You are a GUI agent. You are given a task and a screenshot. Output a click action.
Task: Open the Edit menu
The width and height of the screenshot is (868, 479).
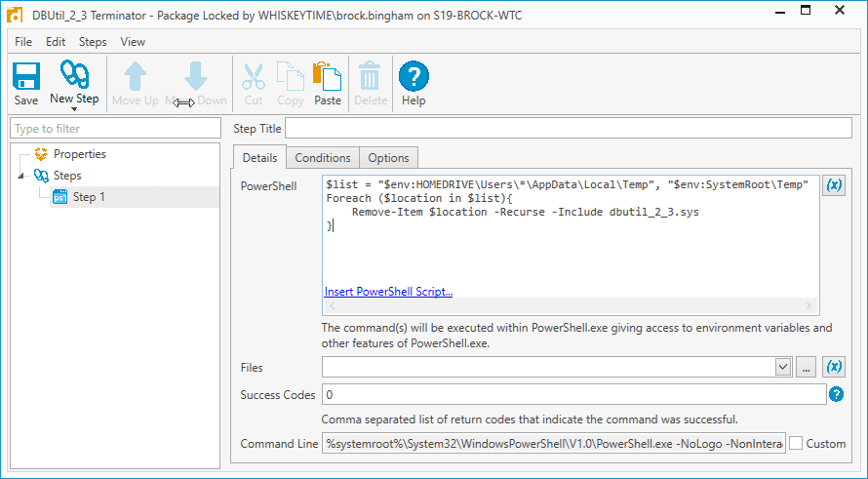tap(56, 42)
